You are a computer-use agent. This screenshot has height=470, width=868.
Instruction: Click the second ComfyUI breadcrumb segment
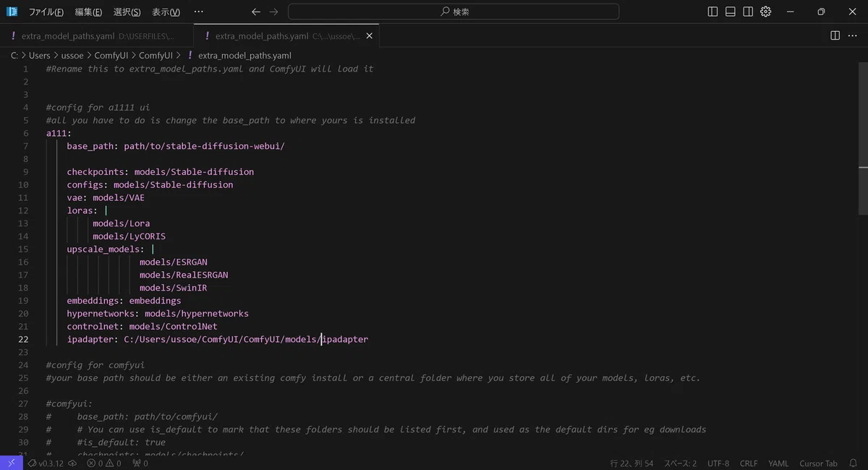click(x=156, y=56)
